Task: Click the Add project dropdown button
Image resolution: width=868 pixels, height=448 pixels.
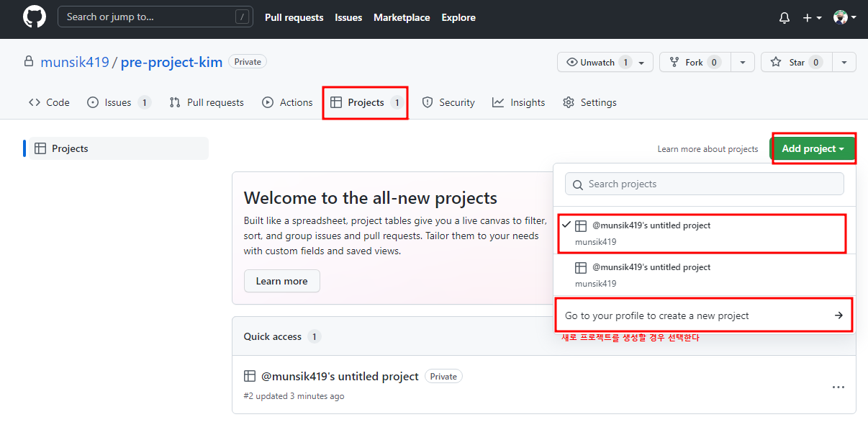Action: click(x=813, y=148)
